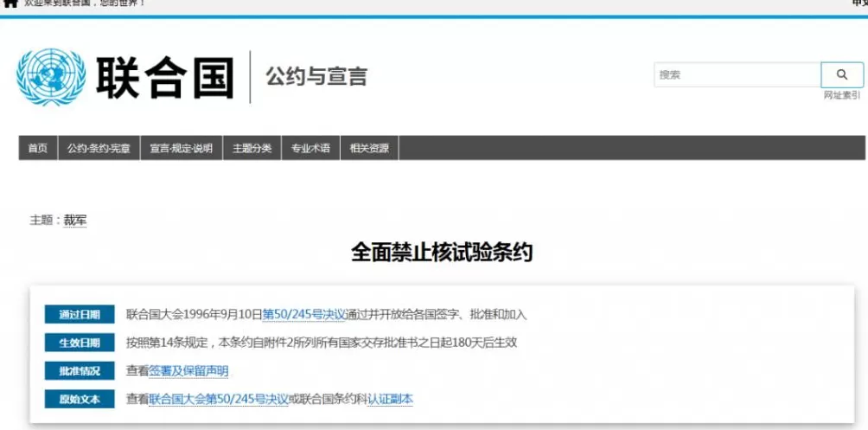Viewport: 868px width, 430px height.
Task: Click the 批准情况 label
Action: (x=80, y=370)
